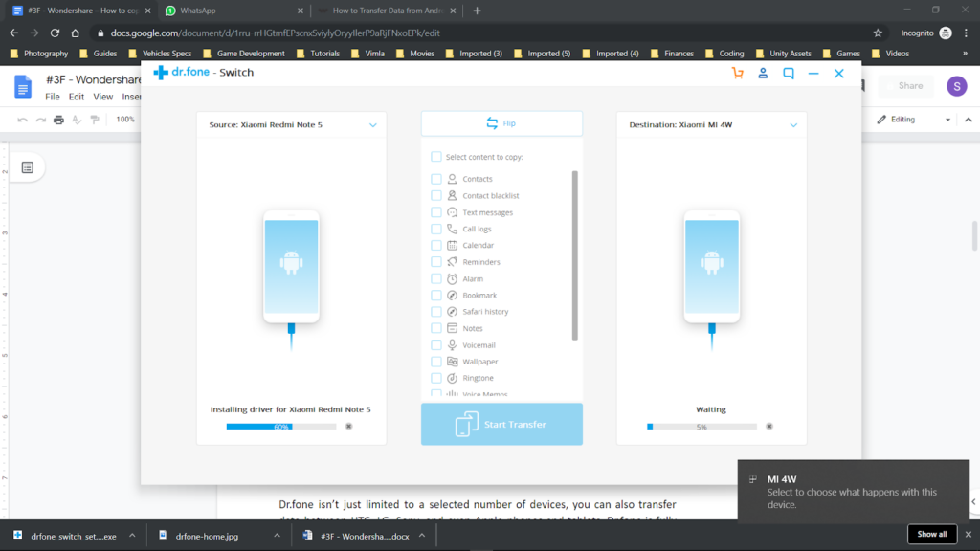The image size is (980, 551).
Task: Open the Chrome three-dot menu
Action: (x=967, y=33)
